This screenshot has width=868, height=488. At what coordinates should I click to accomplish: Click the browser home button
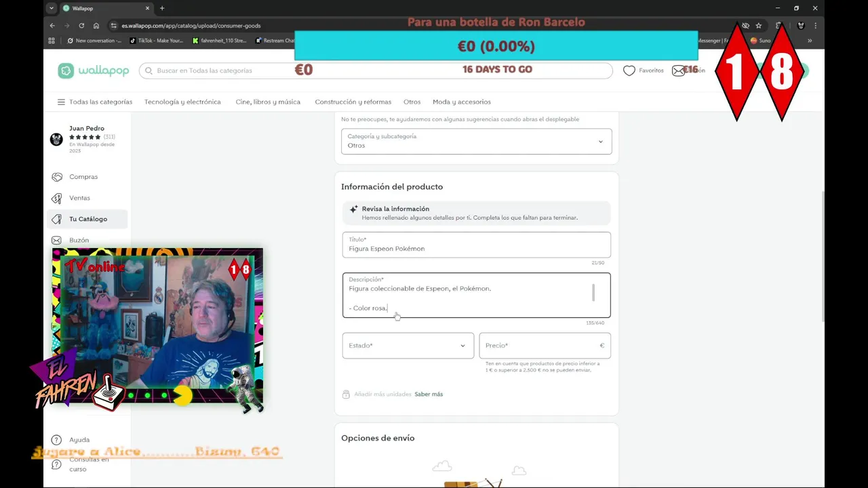click(x=96, y=26)
